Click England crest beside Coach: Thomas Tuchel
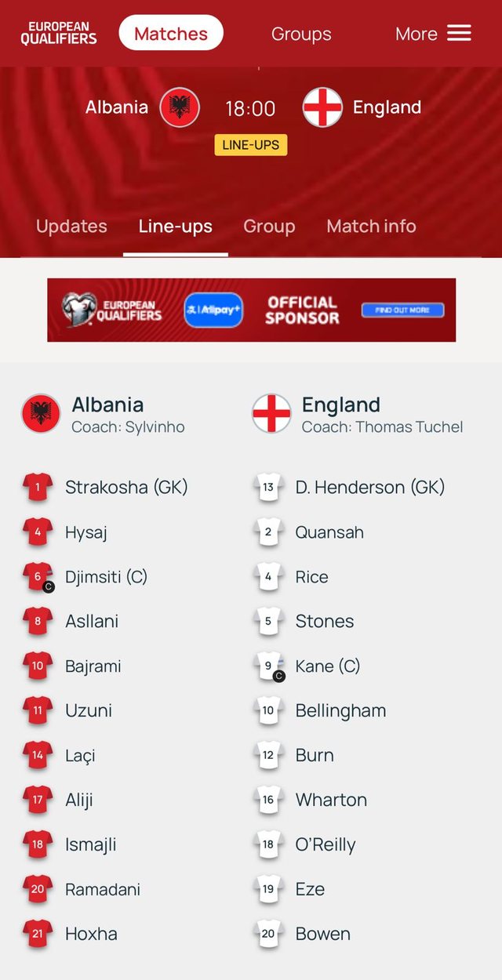 [x=271, y=413]
